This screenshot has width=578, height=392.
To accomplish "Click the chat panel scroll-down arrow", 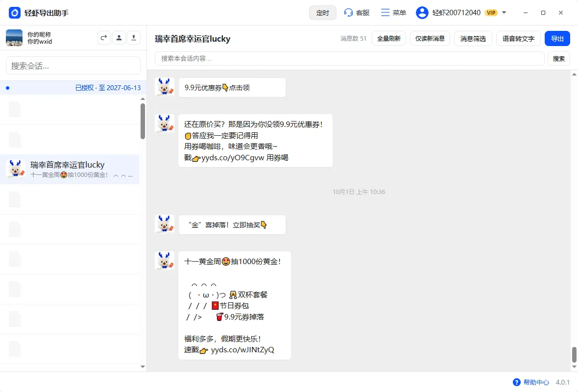I will point(574,367).
